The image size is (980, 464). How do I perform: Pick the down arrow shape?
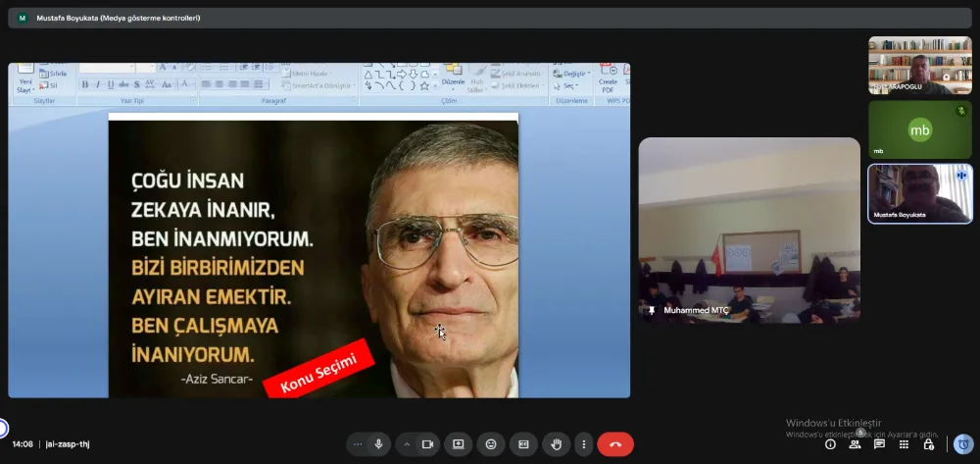point(414,75)
